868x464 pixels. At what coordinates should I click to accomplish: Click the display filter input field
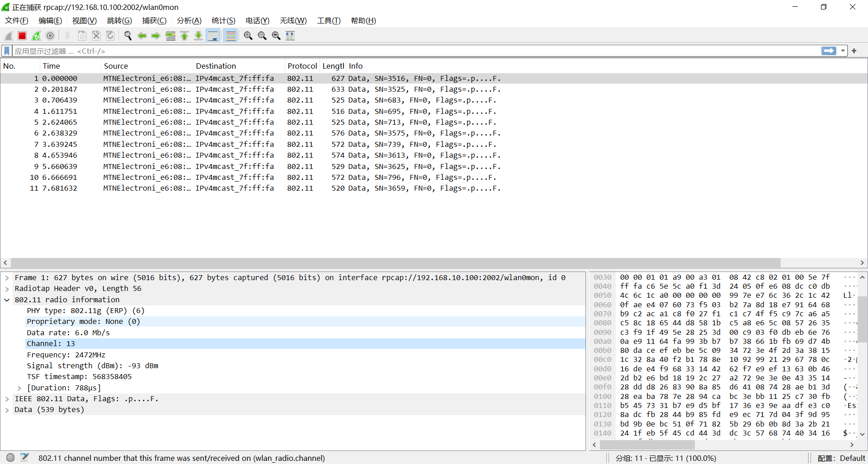coord(407,51)
